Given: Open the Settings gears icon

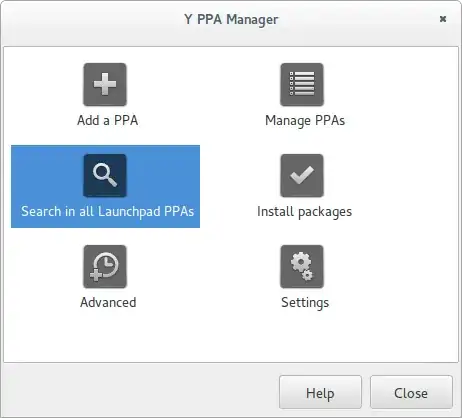Looking at the screenshot, I should click(302, 267).
